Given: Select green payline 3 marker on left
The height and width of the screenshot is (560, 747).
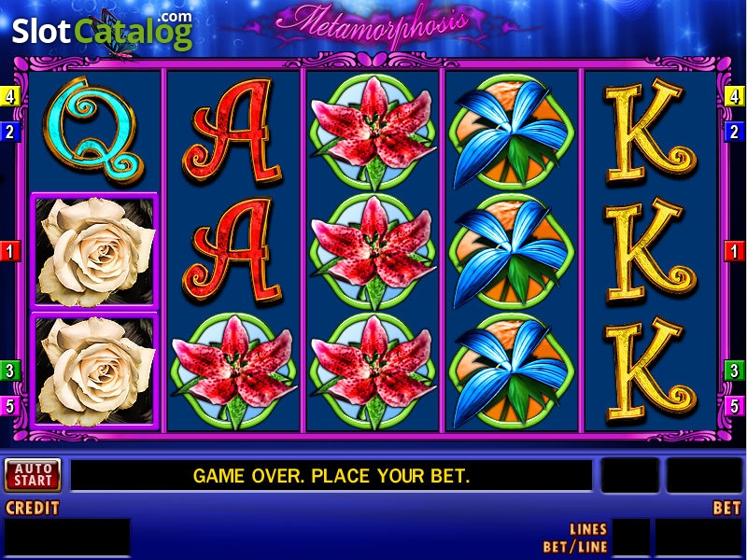Looking at the screenshot, I should click(9, 371).
